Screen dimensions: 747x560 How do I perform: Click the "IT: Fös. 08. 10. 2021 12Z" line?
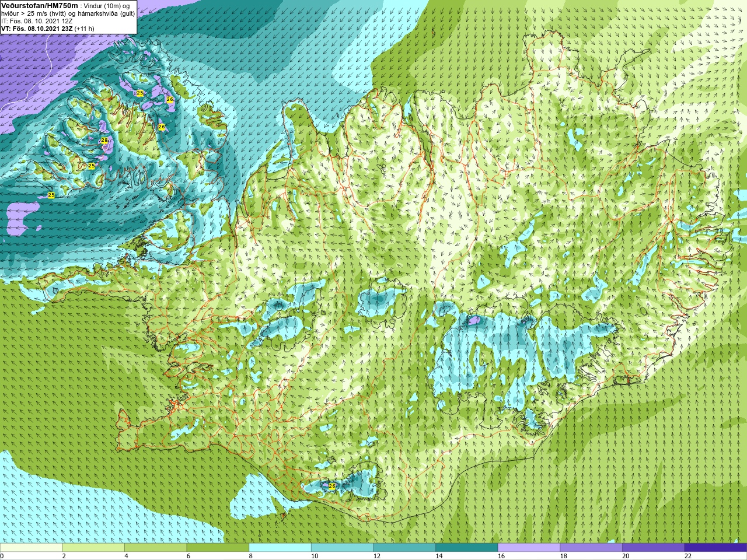click(37, 21)
